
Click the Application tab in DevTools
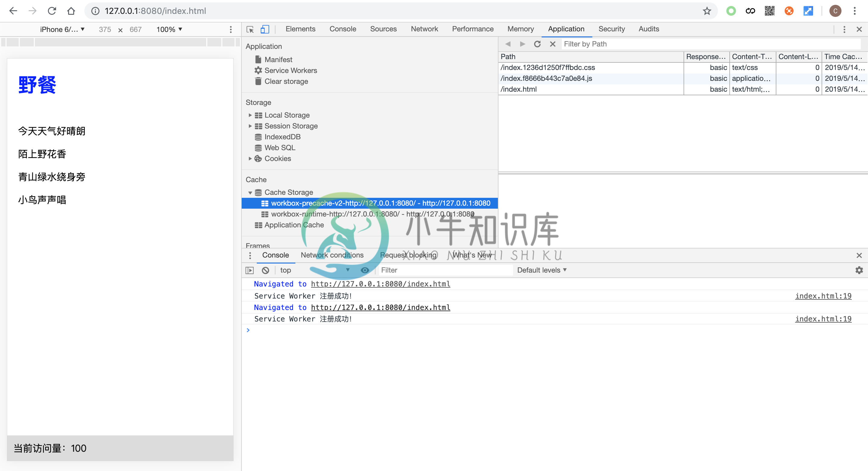click(565, 28)
